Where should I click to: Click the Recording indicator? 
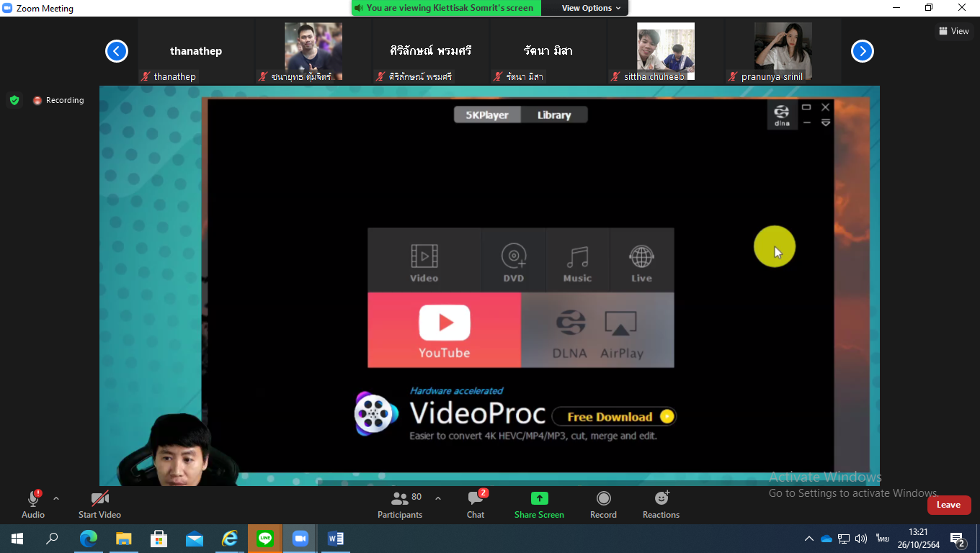(x=58, y=100)
